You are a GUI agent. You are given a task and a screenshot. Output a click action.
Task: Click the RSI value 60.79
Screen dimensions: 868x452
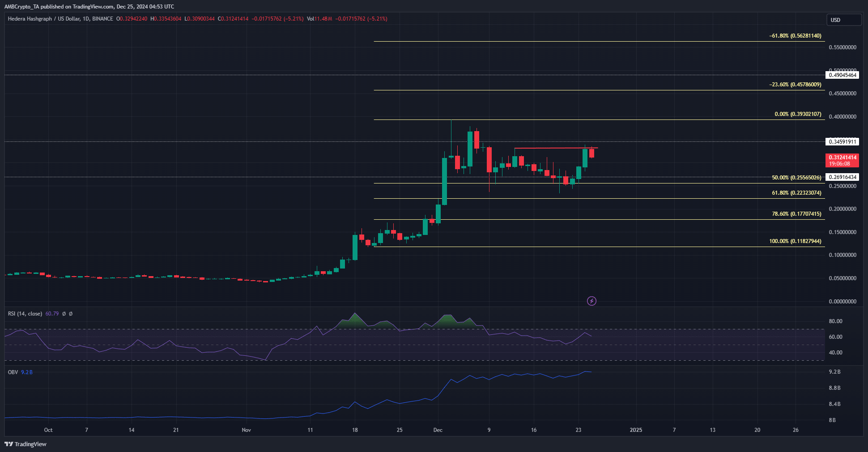[x=52, y=314]
